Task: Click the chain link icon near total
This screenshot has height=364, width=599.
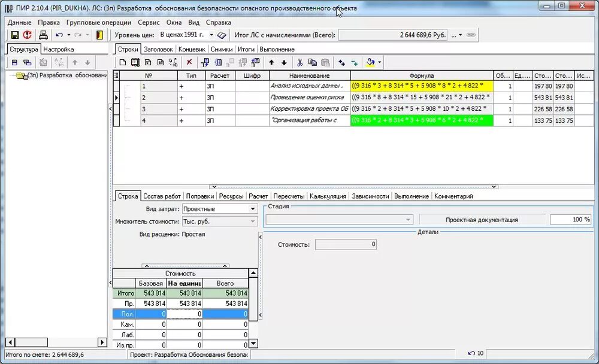Action: [471, 35]
